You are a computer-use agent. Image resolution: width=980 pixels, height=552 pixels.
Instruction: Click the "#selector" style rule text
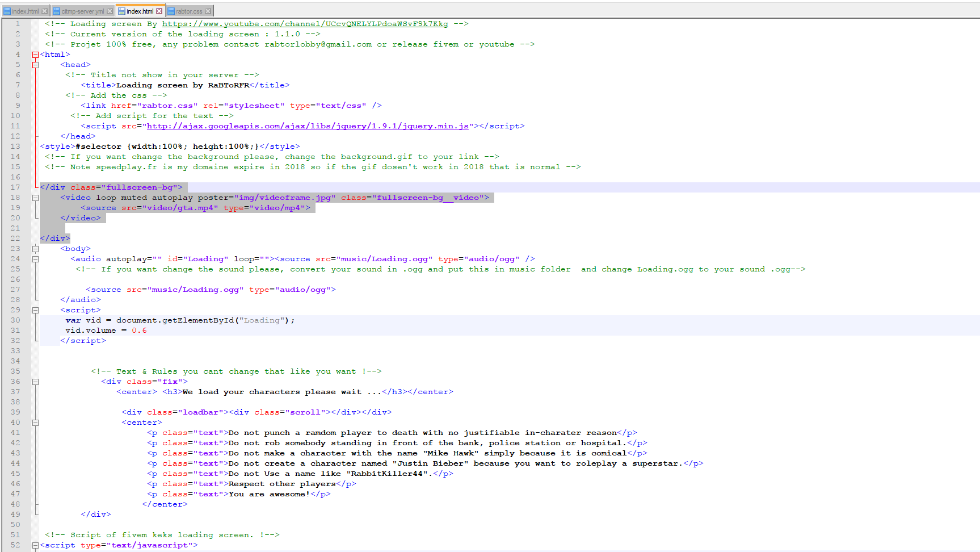[x=167, y=147]
